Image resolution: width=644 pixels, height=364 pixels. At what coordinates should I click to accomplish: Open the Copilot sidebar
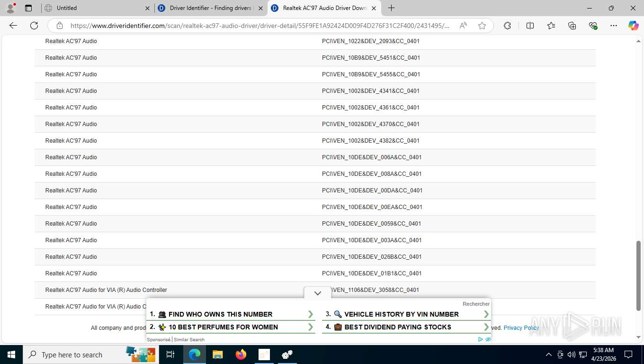[634, 26]
